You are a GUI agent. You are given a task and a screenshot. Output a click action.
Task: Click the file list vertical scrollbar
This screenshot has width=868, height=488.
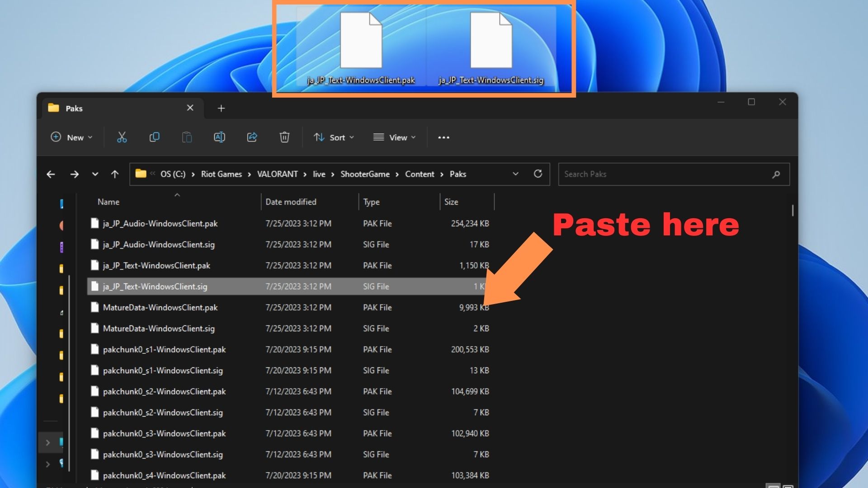[x=793, y=211]
